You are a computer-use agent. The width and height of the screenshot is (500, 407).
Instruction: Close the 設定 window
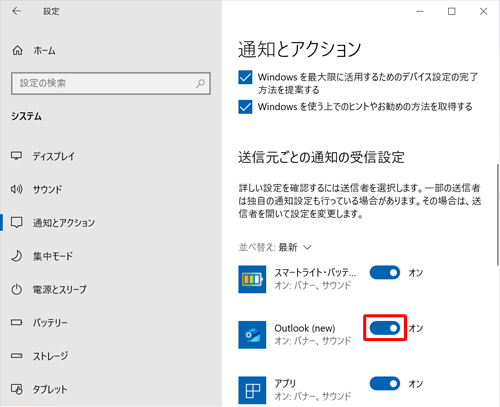(483, 11)
